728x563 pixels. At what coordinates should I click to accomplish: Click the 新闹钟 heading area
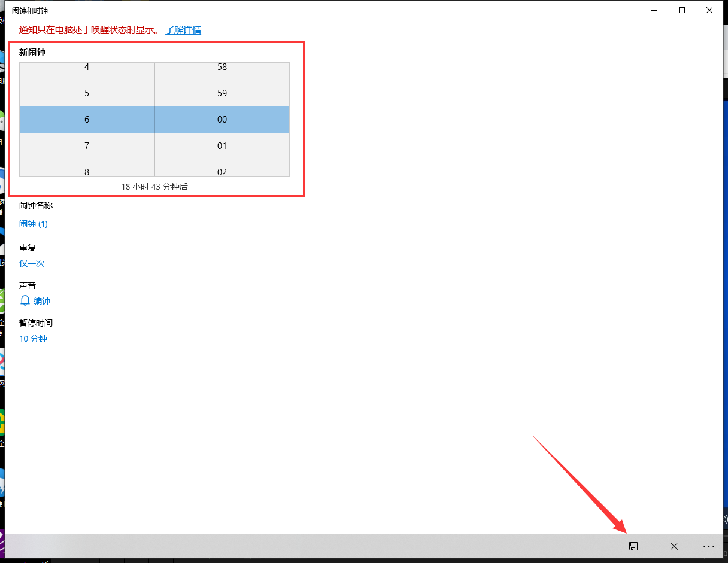(31, 52)
